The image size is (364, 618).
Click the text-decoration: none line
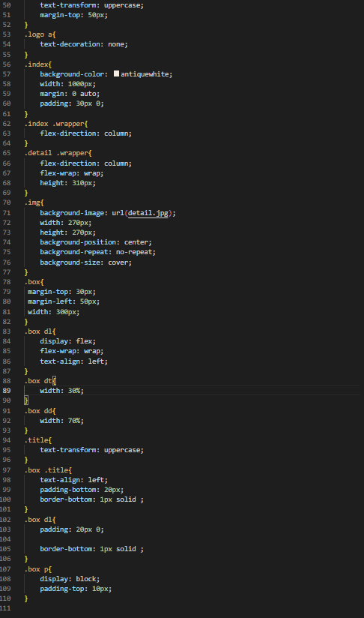84,44
